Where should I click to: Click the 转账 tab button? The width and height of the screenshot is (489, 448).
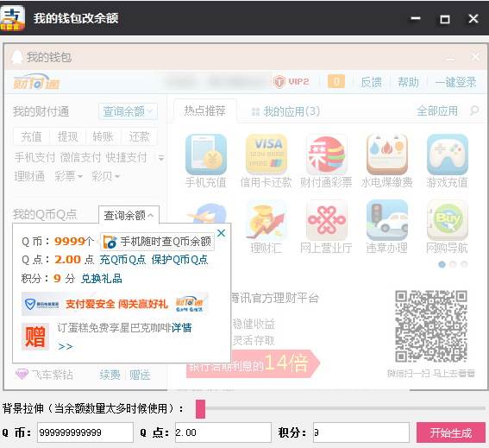(103, 136)
